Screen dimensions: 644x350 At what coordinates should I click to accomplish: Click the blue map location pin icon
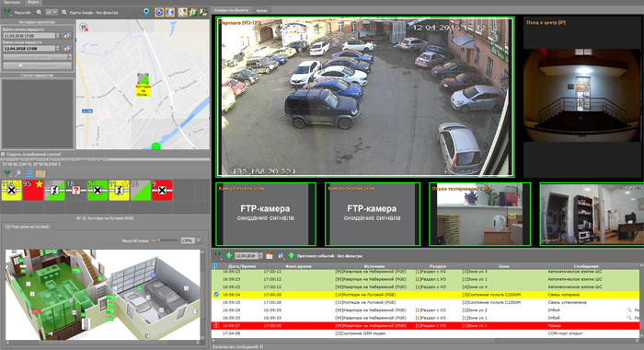coord(146,12)
